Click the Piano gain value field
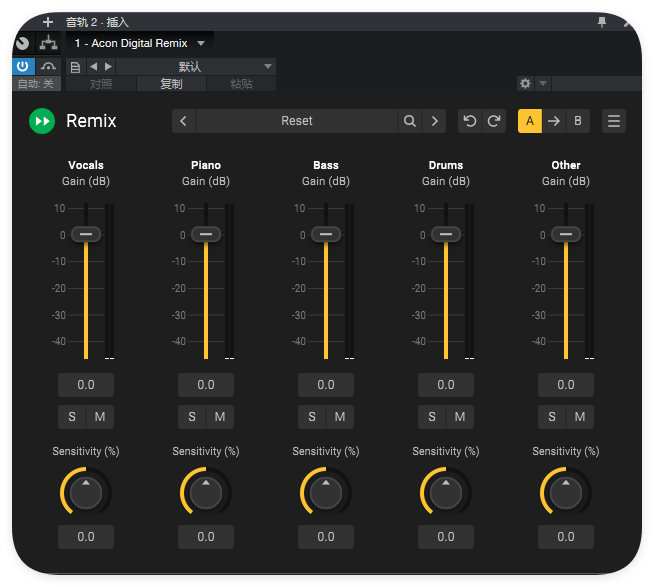This screenshot has height=587, width=654. [x=206, y=385]
